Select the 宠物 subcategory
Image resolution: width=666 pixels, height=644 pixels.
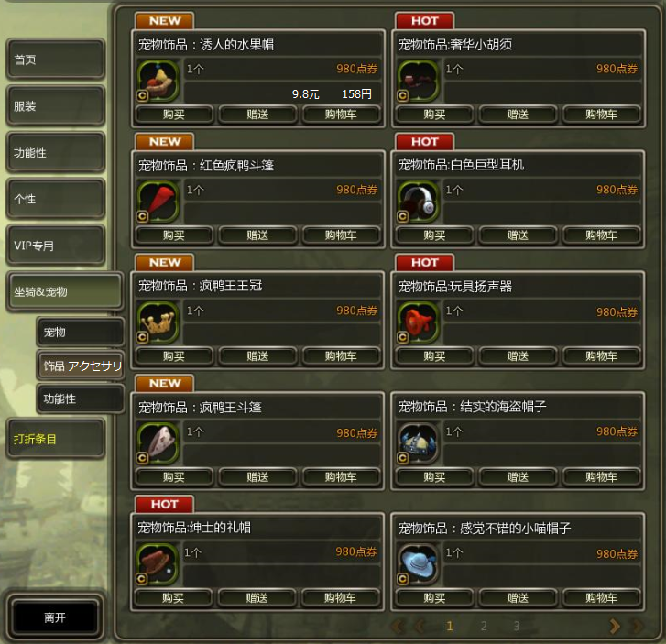tap(81, 332)
